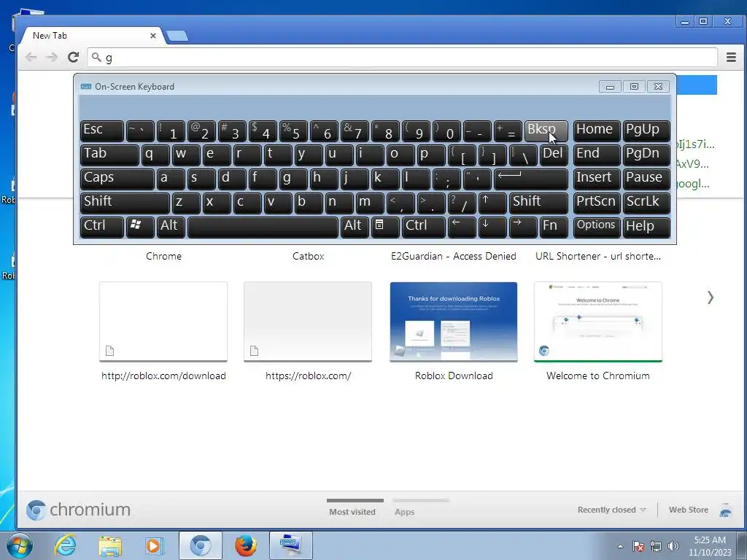Switch to Chromium in the taskbar
Screen dimensions: 747x560
[x=200, y=545]
